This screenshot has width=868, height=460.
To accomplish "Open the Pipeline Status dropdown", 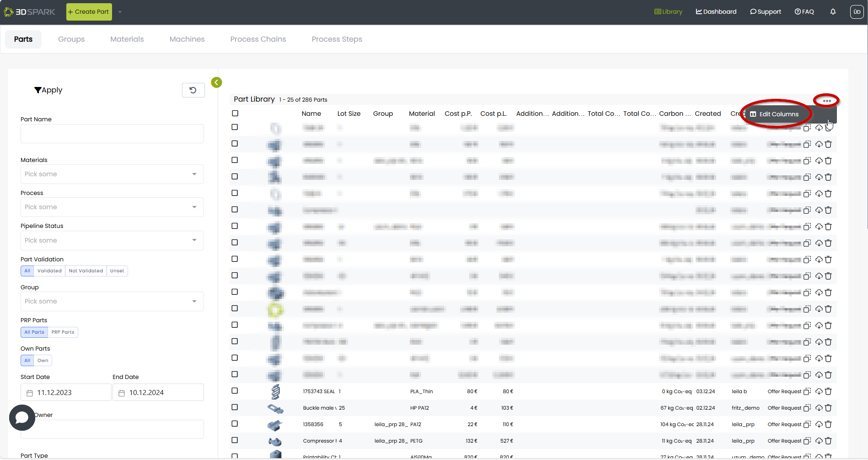I will [112, 241].
